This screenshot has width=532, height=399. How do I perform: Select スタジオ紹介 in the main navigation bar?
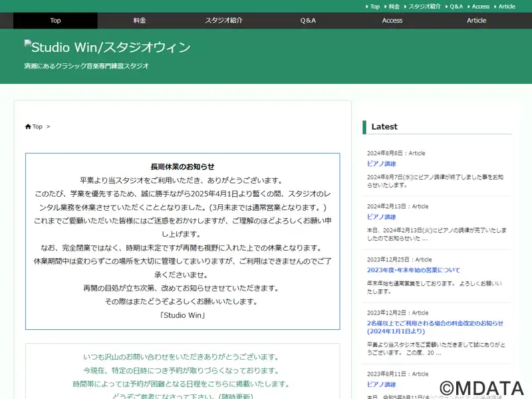223,21
